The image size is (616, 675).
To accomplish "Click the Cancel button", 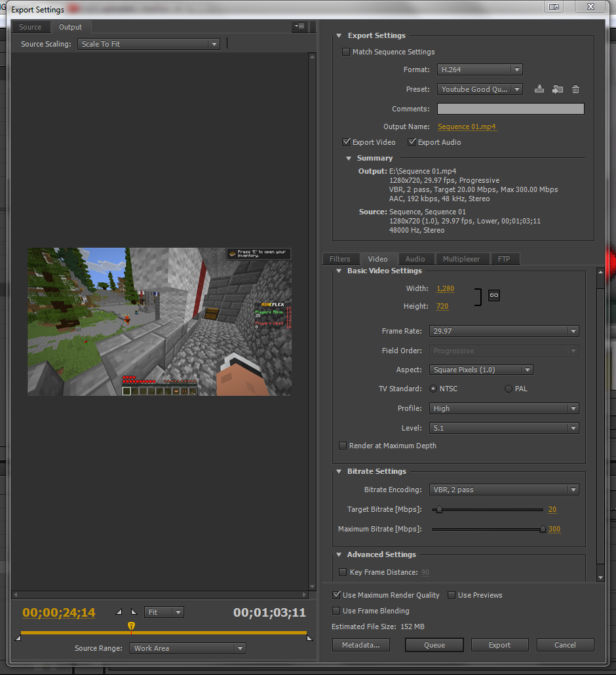I will coord(565,645).
